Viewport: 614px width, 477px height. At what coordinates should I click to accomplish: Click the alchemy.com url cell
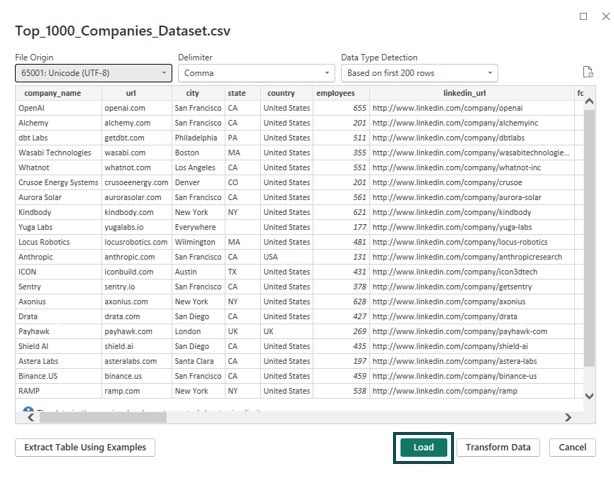tap(137, 123)
